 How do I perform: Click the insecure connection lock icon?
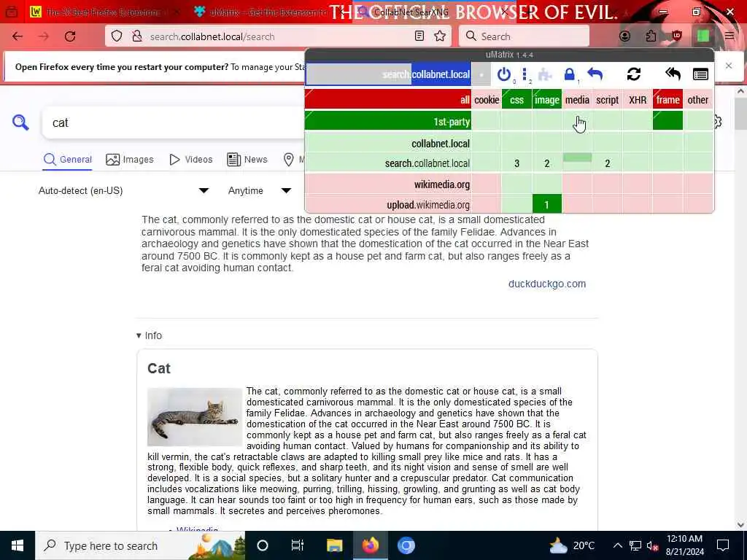point(137,36)
